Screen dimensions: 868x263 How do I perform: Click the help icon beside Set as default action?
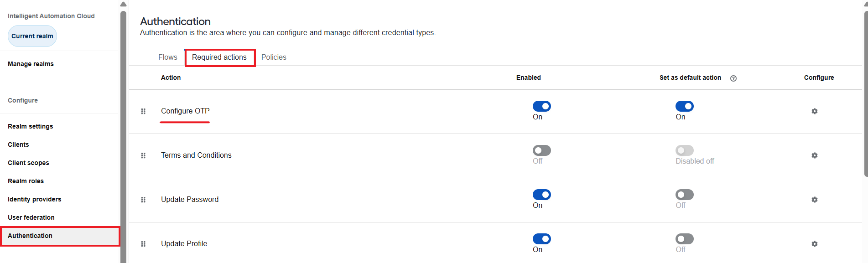tap(733, 78)
